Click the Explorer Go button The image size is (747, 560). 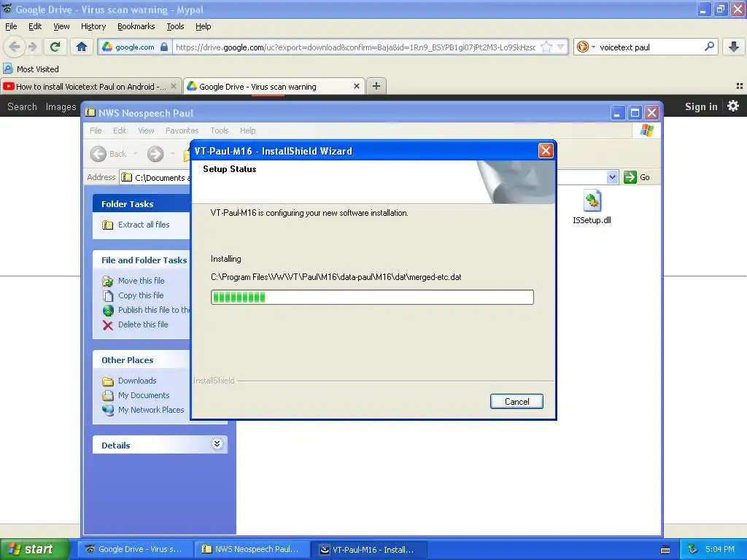coord(637,177)
